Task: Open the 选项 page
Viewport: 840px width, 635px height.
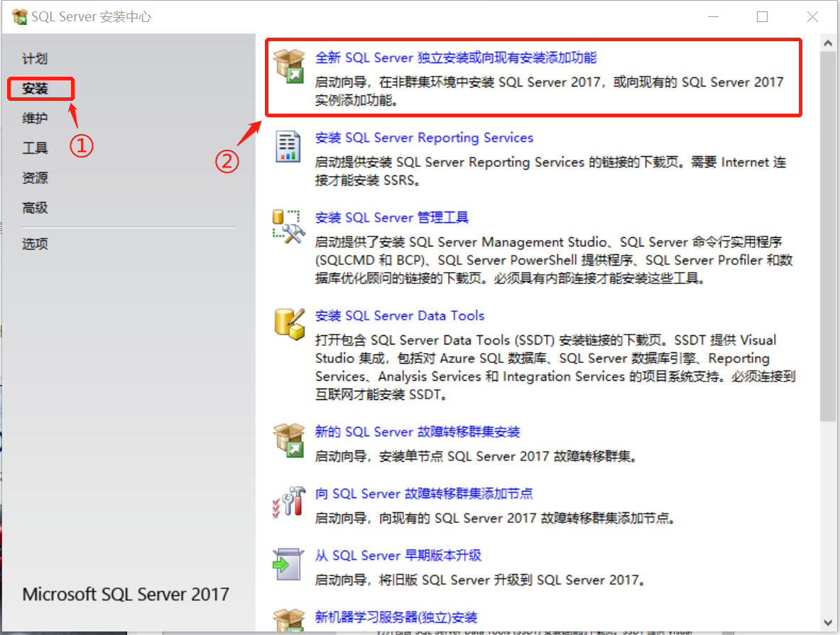Action: point(35,244)
